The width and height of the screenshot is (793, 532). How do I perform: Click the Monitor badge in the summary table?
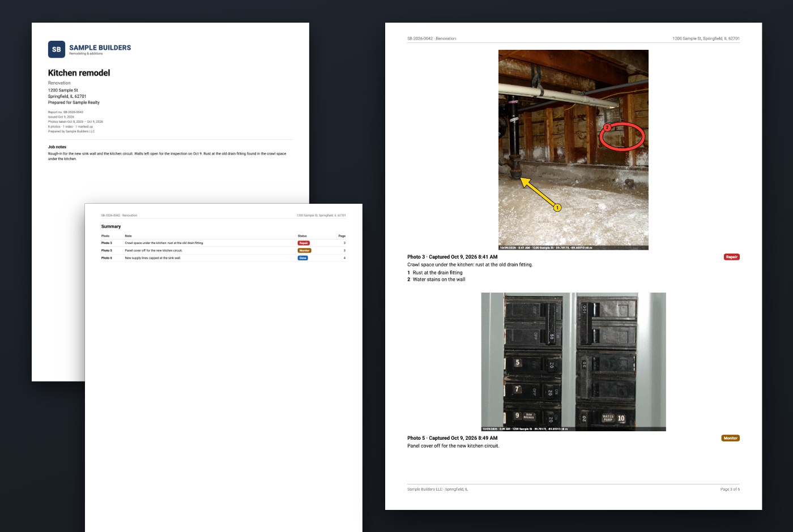point(304,250)
